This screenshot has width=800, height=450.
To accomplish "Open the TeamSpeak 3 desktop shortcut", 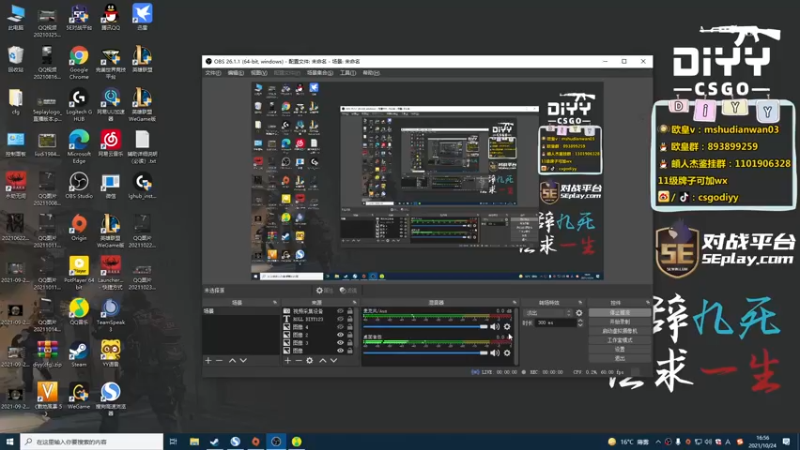I will 110,314.
